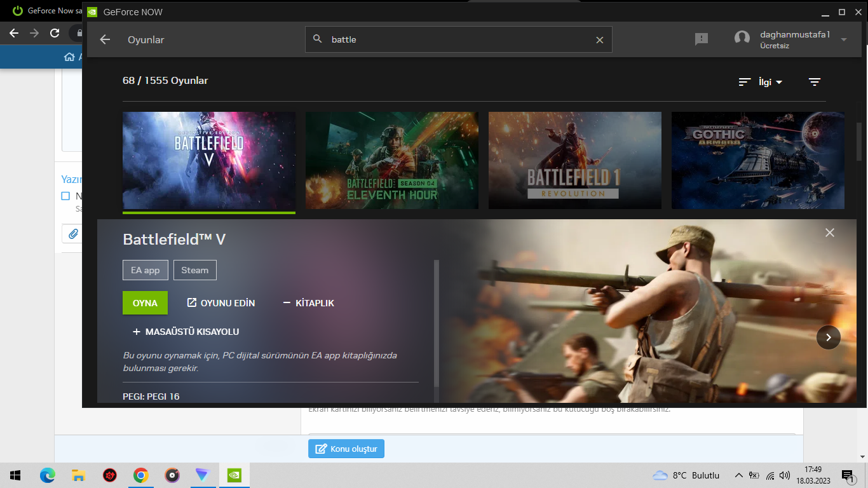The width and height of the screenshot is (868, 488).
Task: Select the Battlefield V game thumbnail
Action: point(209,161)
